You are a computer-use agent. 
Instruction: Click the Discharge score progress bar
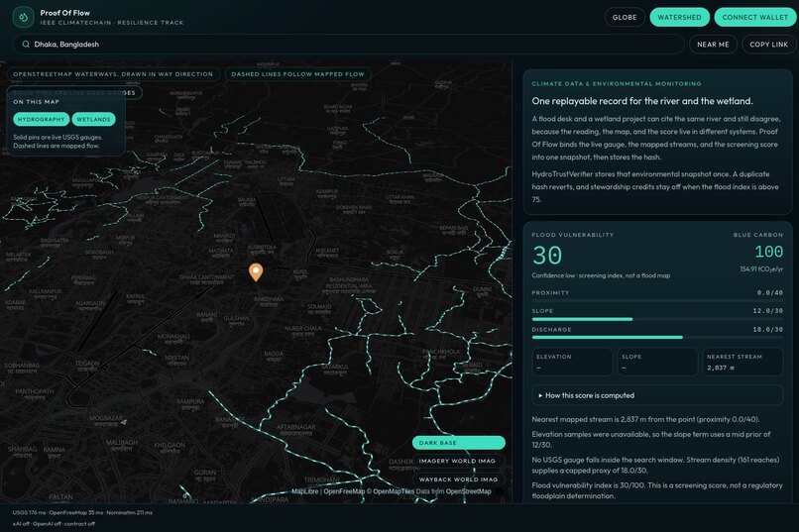click(657, 337)
